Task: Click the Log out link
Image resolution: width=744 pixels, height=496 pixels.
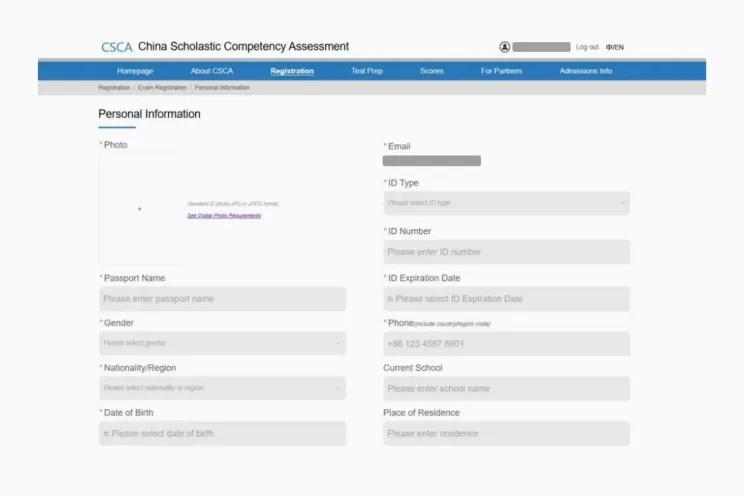Action: pos(587,47)
